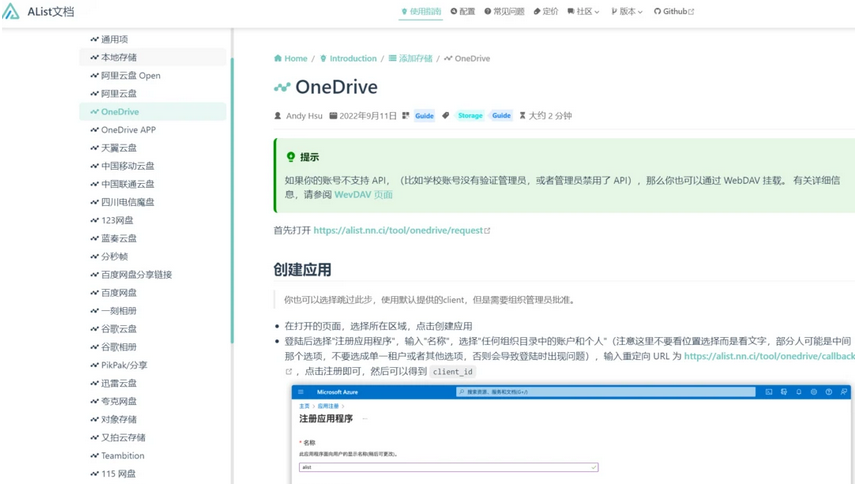
Task: Select 中国移动云盘 in the sidebar
Action: click(152, 166)
